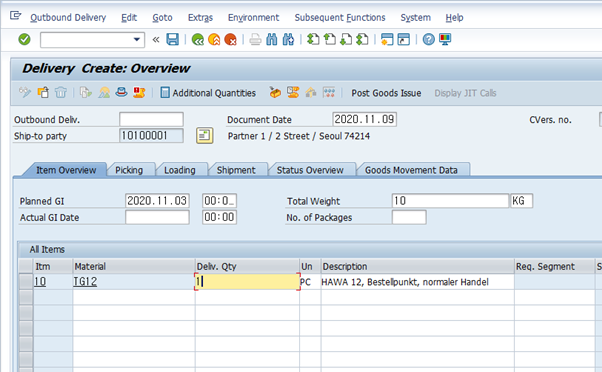602x372 pixels.
Task: Open the Edit menu
Action: [129, 18]
